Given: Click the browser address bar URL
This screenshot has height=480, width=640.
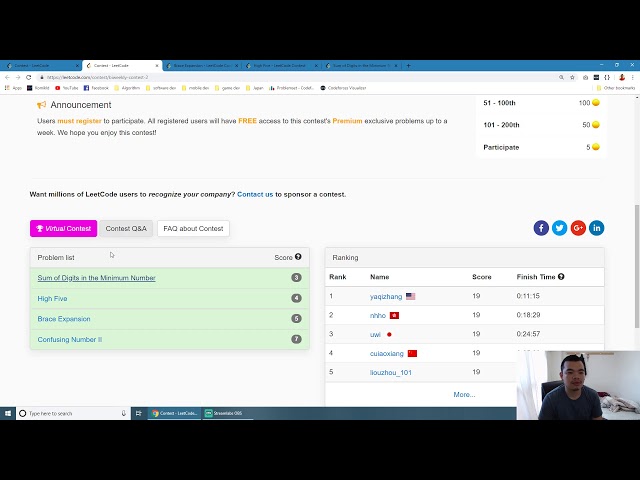Looking at the screenshot, I should pos(97,77).
